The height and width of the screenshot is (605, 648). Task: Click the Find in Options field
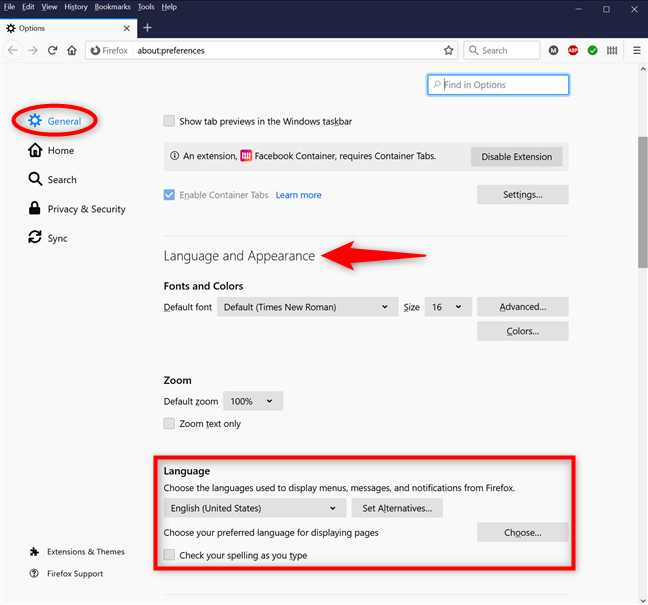click(498, 85)
